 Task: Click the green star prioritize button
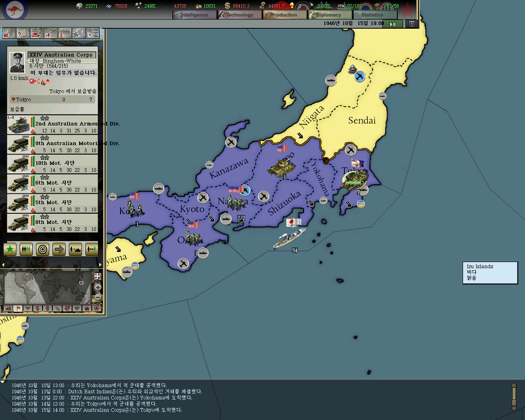pos(10,249)
